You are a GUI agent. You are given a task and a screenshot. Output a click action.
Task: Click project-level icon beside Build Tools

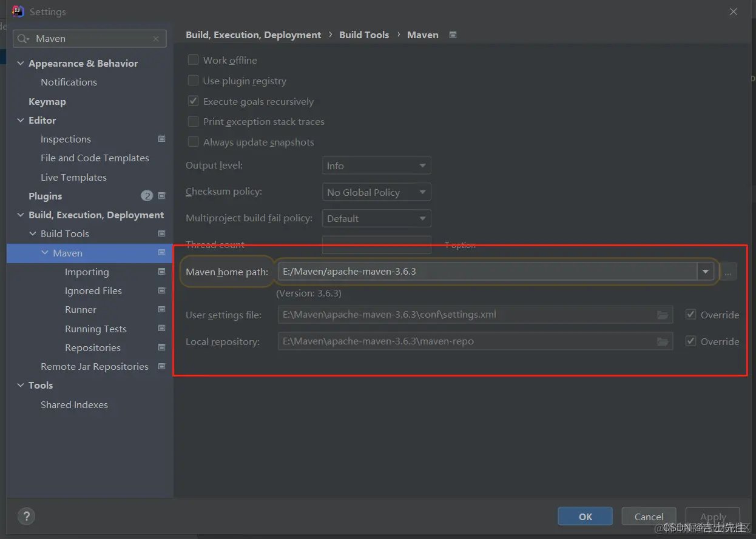click(x=162, y=233)
